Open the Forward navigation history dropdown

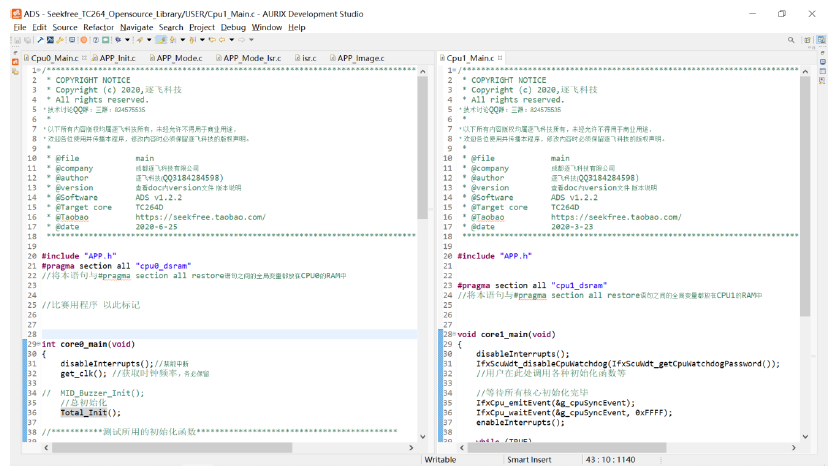tap(252, 40)
